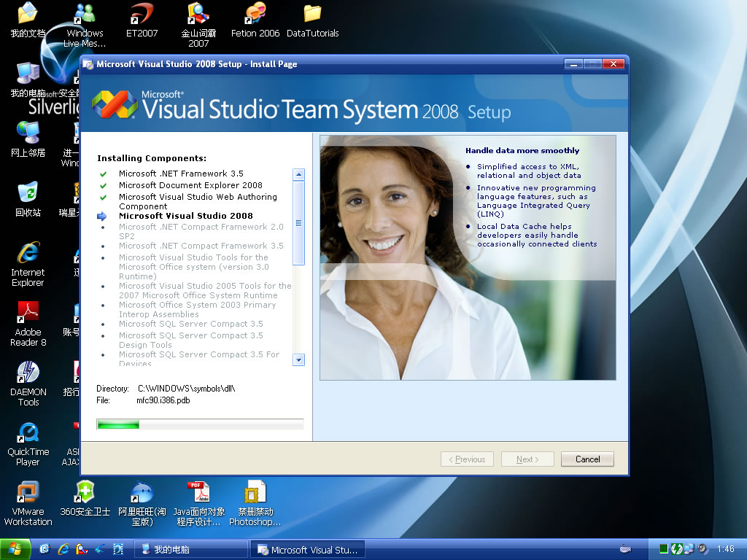Select Microsoft Visual Studio taskbar button
This screenshot has width=747, height=560.
click(307, 550)
